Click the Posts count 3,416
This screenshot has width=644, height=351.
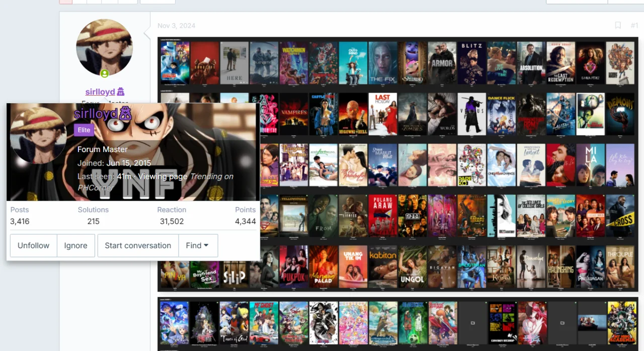(x=20, y=221)
